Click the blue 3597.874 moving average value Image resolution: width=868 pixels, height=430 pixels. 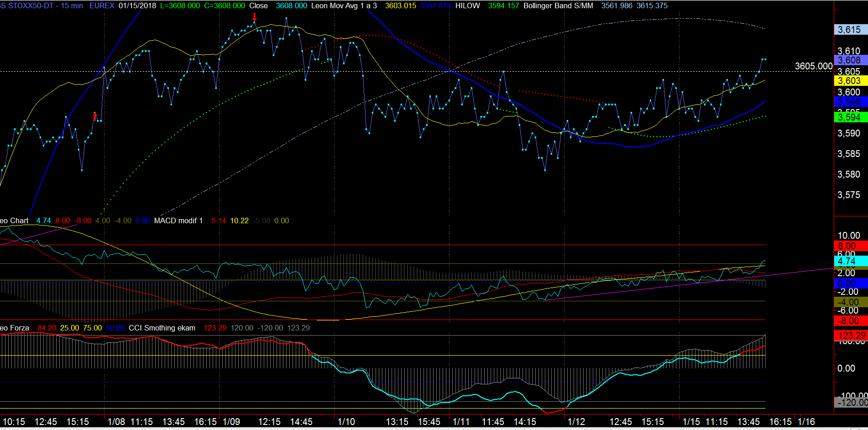[x=435, y=5]
